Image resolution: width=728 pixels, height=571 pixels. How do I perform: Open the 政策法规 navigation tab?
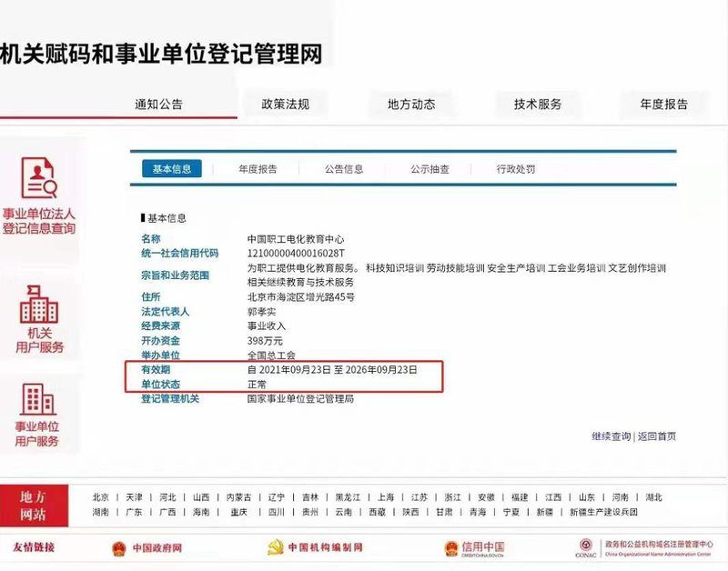tap(285, 105)
